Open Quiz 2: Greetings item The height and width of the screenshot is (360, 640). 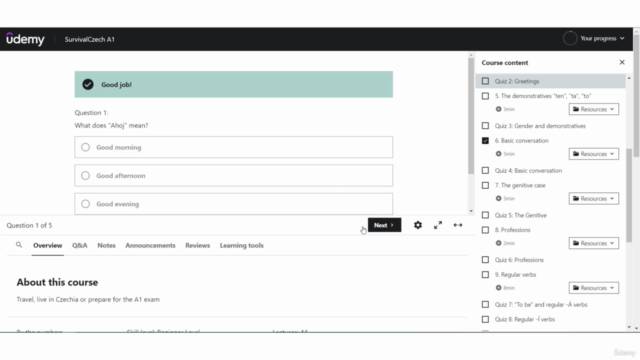pyautogui.click(x=517, y=81)
